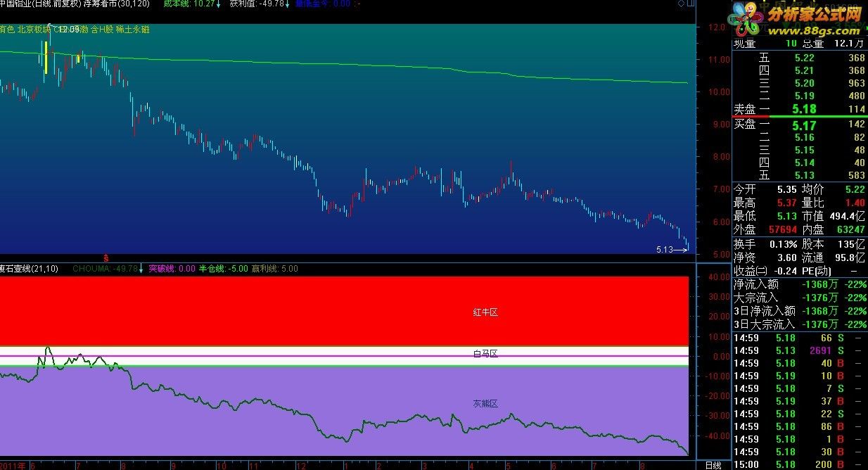The image size is (868, 470).
Task: Select the 14:59 tick with volume 2691
Action: [800, 350]
